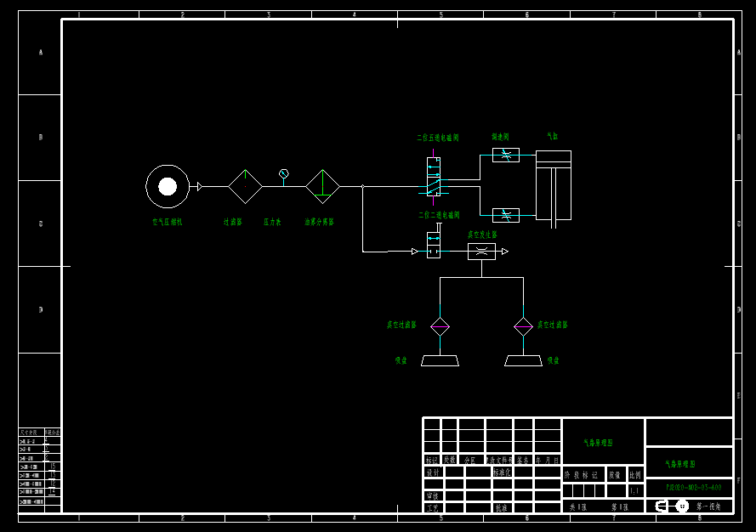Select the 2/2 solenoid valve symbol

pos(434,245)
